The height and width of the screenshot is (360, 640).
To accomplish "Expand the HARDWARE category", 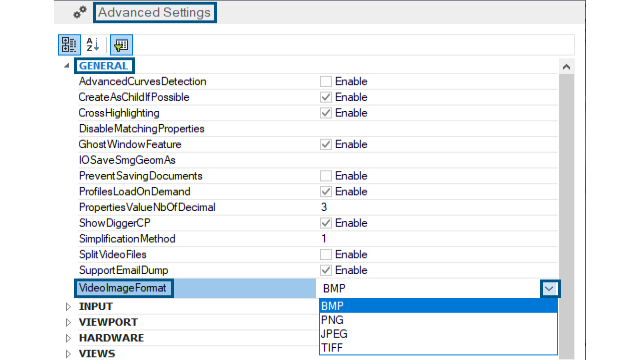I will (x=68, y=338).
